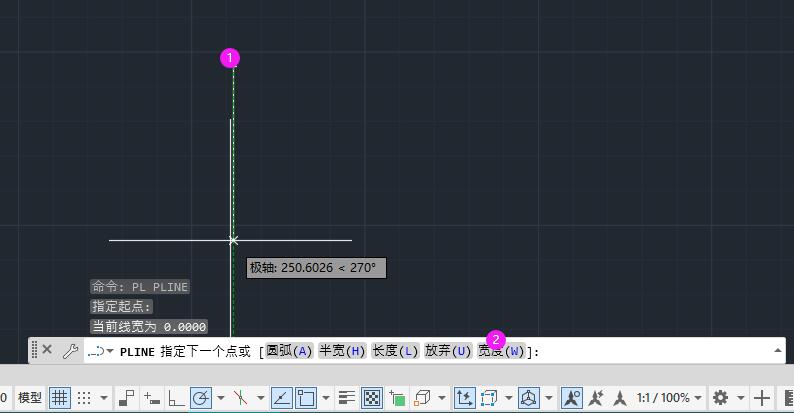Open workspace gear dropdown arrow

coord(740,398)
